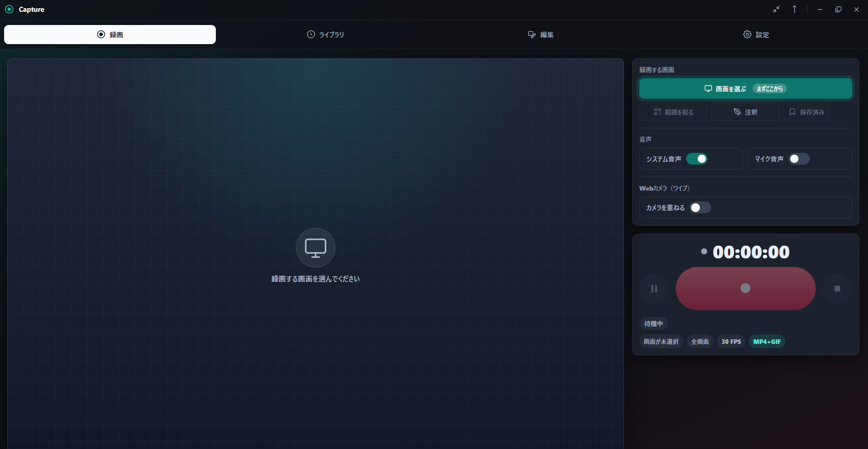Enable カメラを重ねる toggle

point(700,207)
